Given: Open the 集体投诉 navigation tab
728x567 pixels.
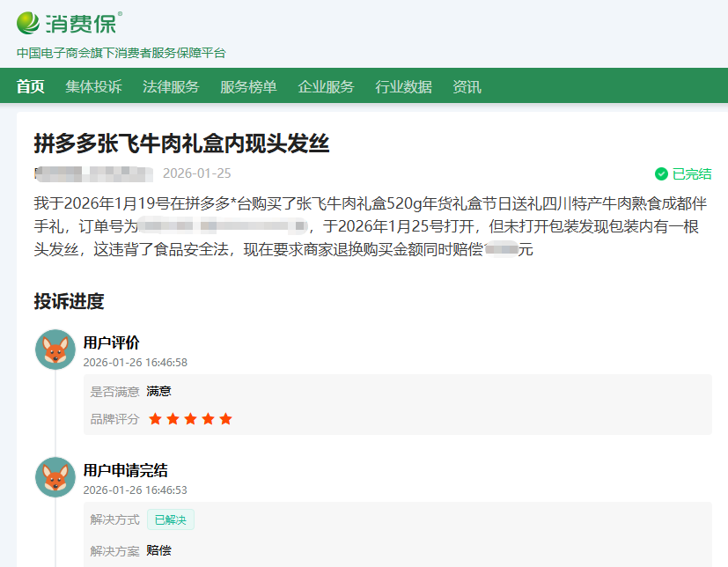Looking at the screenshot, I should [x=93, y=86].
